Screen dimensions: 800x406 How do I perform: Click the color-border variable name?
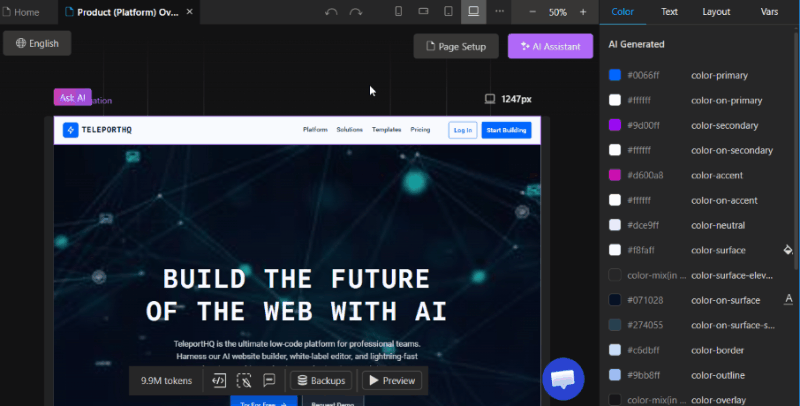[x=717, y=350]
